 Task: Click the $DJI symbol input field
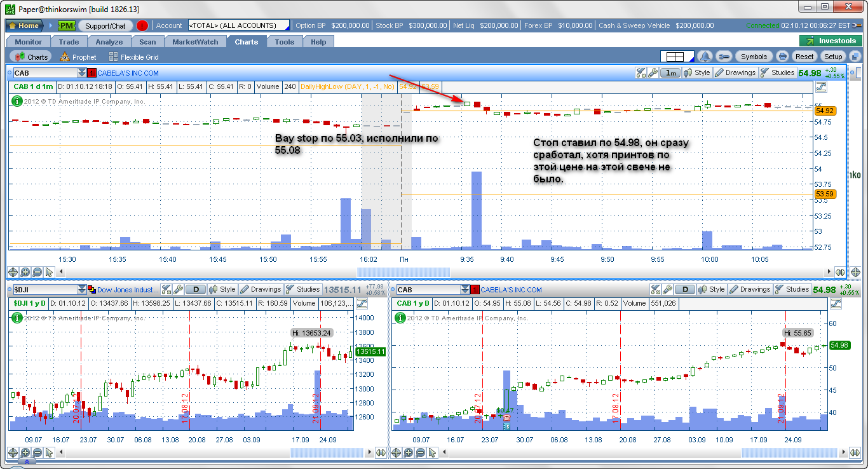coord(44,290)
